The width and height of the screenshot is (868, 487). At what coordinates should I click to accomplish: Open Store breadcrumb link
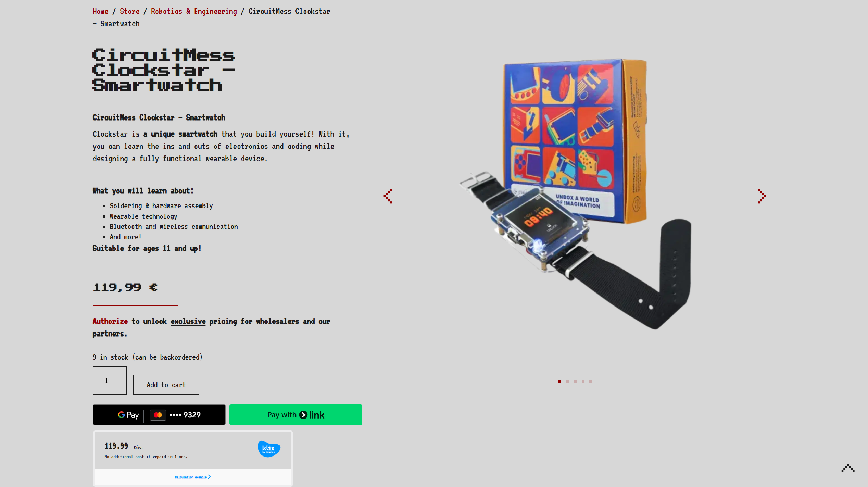(129, 11)
